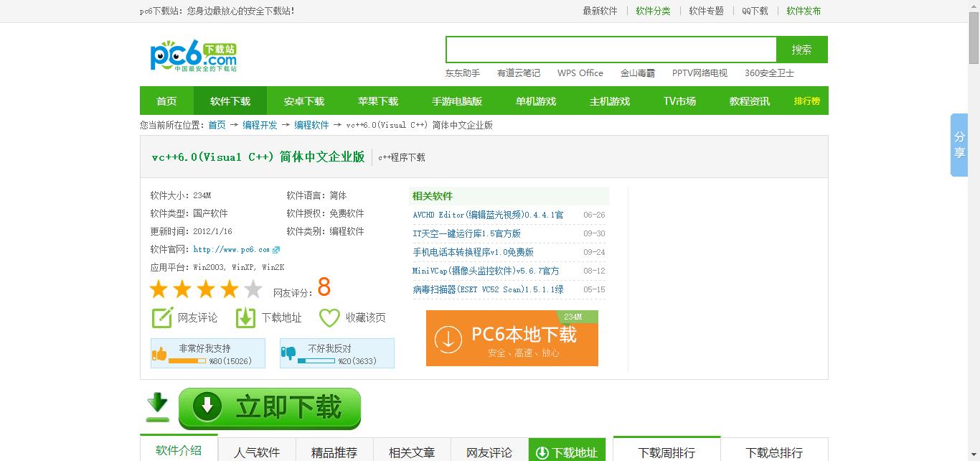The image size is (980, 461).
Task: Click the 网友评论 link under the rating
Action: pos(197,317)
